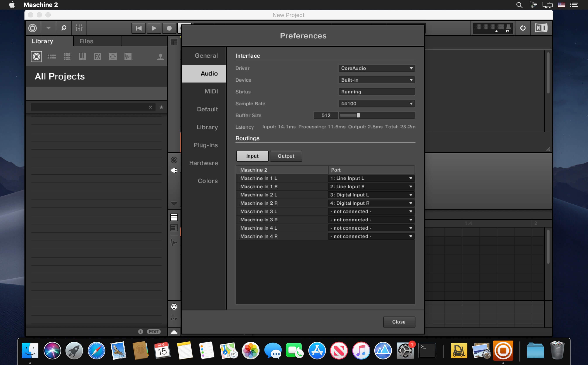Expand the Sample Rate dropdown
588x365 pixels.
[x=411, y=103]
